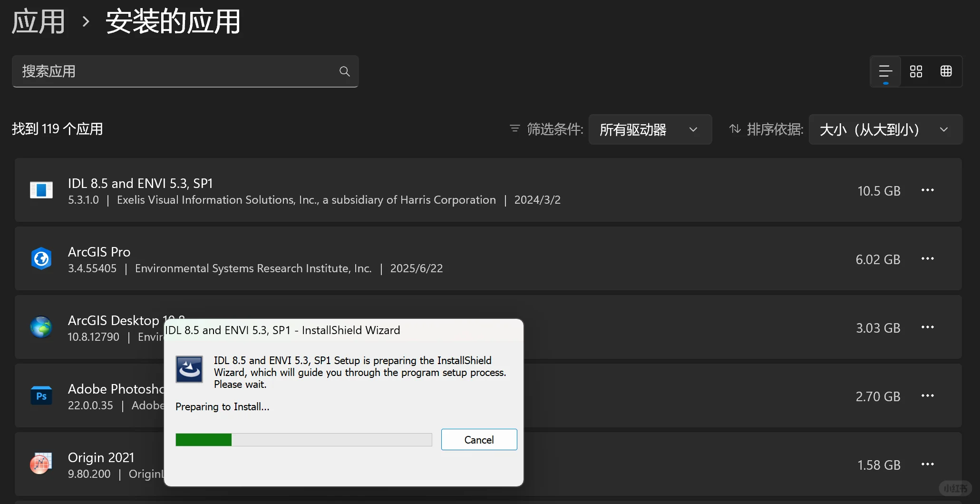Switch to grid view layout
This screenshot has height=504, width=980.
pyautogui.click(x=916, y=71)
